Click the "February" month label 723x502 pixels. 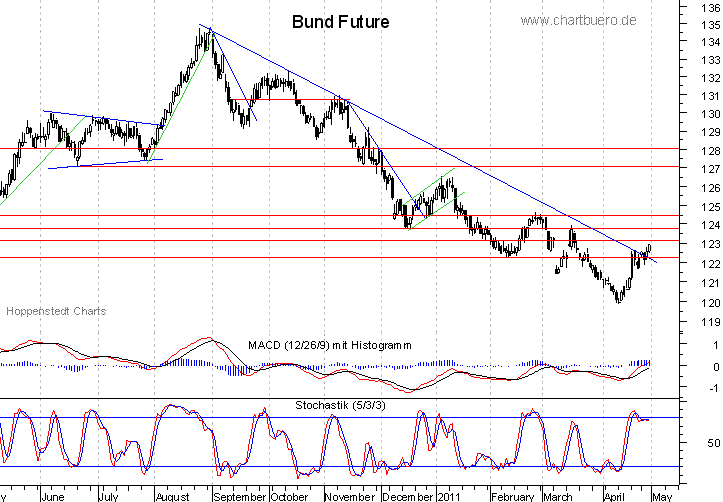[512, 496]
